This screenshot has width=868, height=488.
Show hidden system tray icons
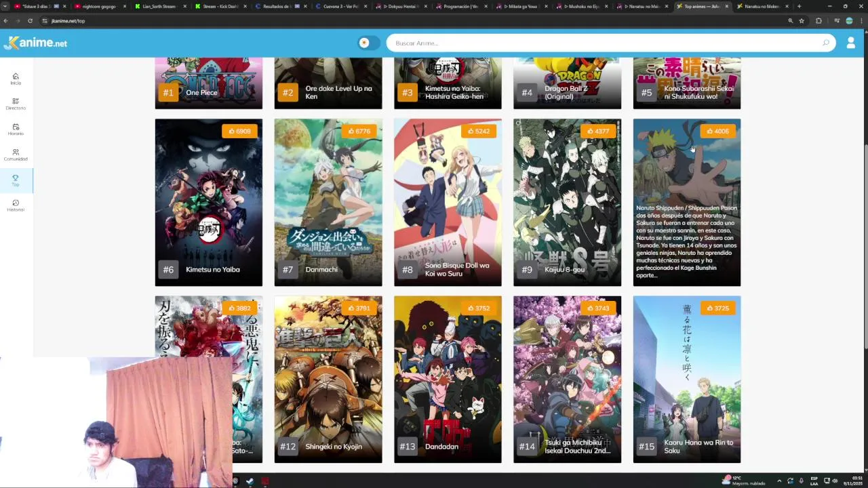(x=778, y=481)
